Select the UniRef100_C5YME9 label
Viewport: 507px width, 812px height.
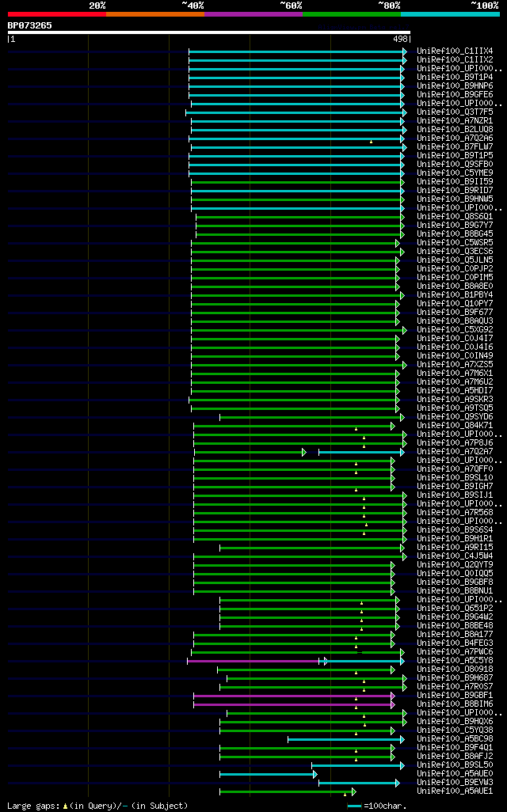click(456, 173)
